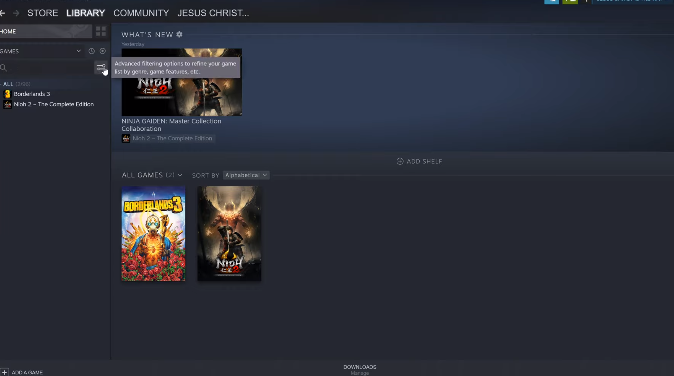Click the Nioh 2 sidebar list icon
The height and width of the screenshot is (376, 674).
(7, 104)
